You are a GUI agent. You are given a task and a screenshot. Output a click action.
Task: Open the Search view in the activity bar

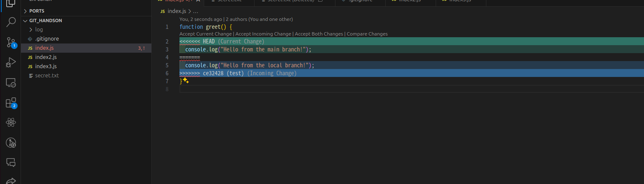11,22
